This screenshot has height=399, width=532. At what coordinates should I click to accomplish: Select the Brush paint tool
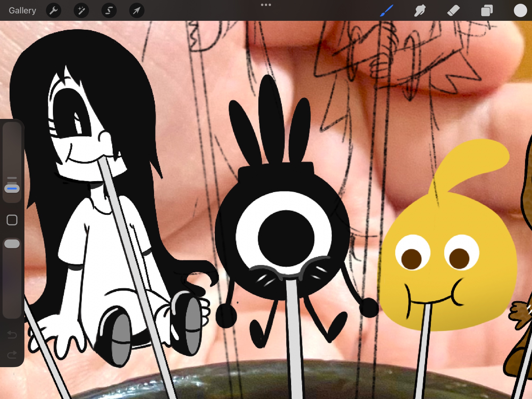(x=386, y=11)
